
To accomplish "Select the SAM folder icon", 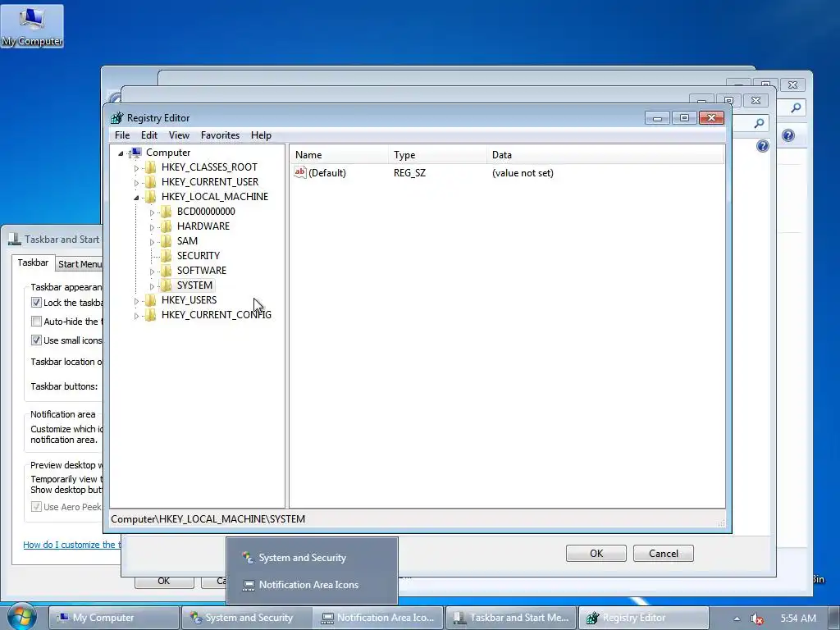I will point(167,240).
